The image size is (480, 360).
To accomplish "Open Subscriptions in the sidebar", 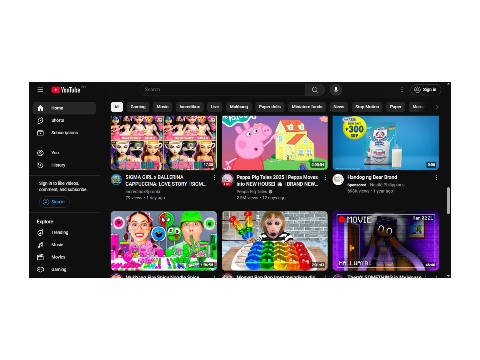I will click(x=64, y=133).
